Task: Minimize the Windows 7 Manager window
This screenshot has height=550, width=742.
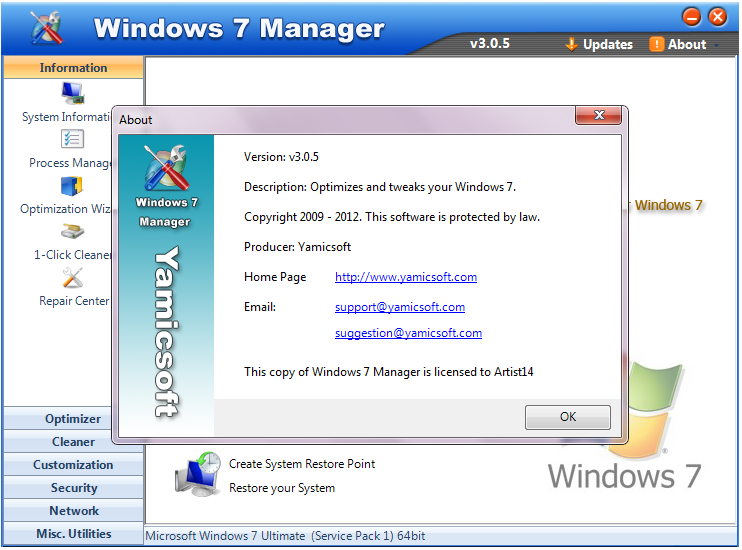Action: point(691,17)
